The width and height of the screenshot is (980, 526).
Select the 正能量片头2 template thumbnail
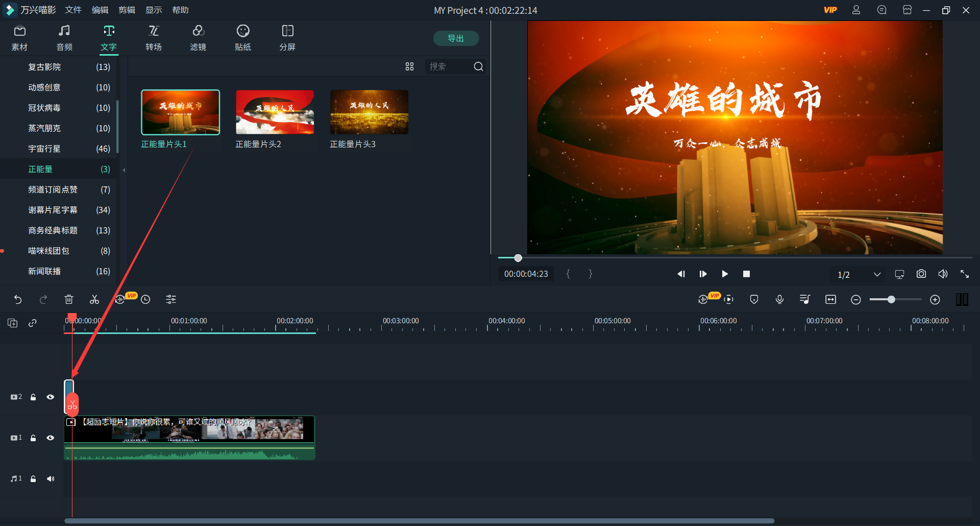click(274, 112)
